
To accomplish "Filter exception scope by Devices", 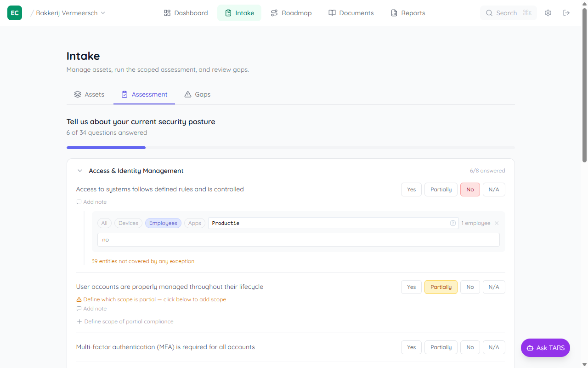I will [128, 223].
